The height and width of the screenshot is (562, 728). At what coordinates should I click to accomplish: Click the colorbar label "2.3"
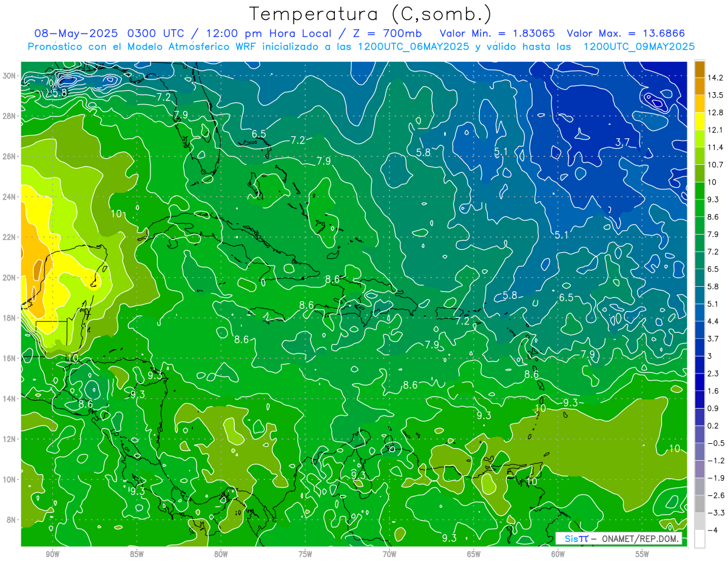[x=713, y=373]
